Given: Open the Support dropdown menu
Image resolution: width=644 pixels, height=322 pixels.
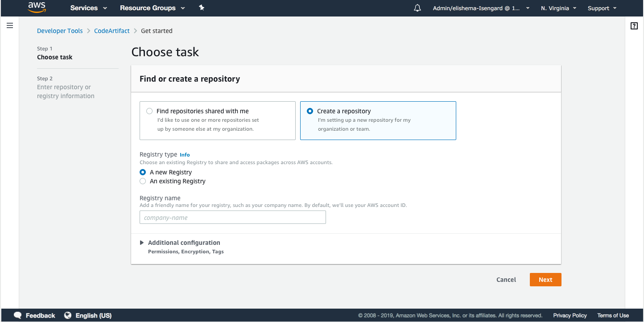Looking at the screenshot, I should pyautogui.click(x=602, y=8).
